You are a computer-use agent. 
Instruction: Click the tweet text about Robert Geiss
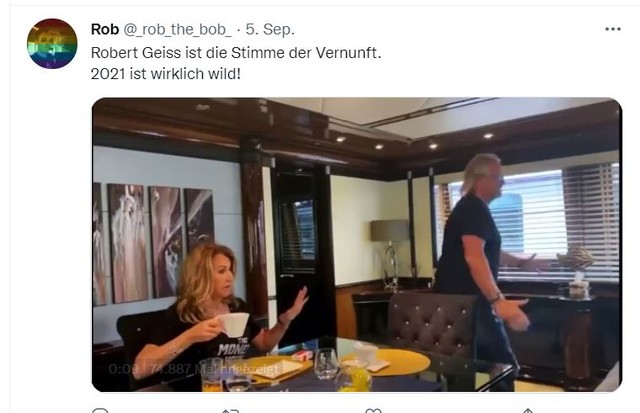coord(236,53)
